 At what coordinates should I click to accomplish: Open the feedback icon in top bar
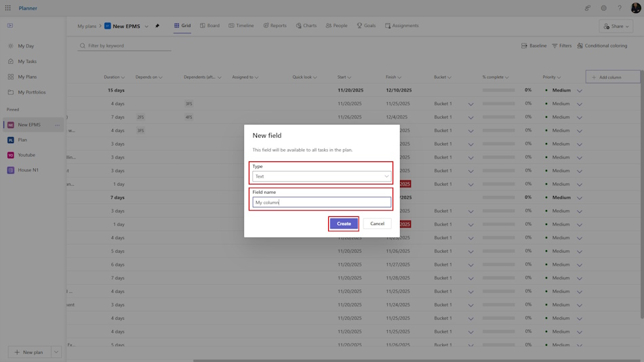point(588,8)
